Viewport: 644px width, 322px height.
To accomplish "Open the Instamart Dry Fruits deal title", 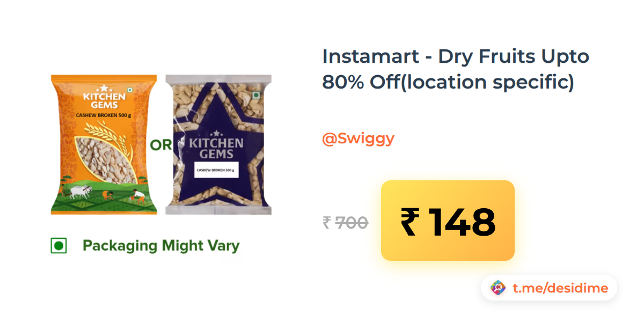I will pyautogui.click(x=456, y=69).
